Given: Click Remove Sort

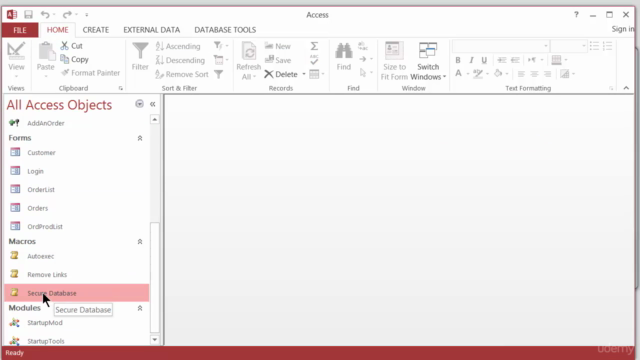Looking at the screenshot, I should [182, 74].
